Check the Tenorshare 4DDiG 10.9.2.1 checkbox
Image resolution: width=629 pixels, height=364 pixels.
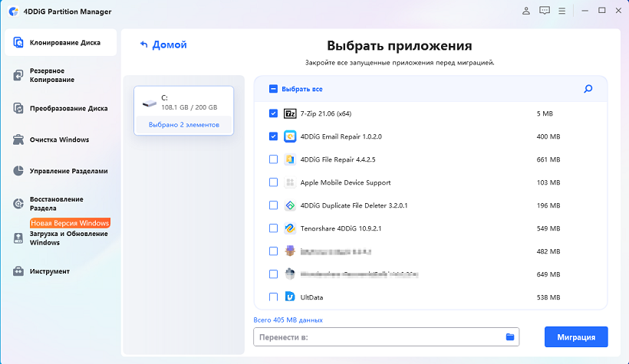coord(273,228)
